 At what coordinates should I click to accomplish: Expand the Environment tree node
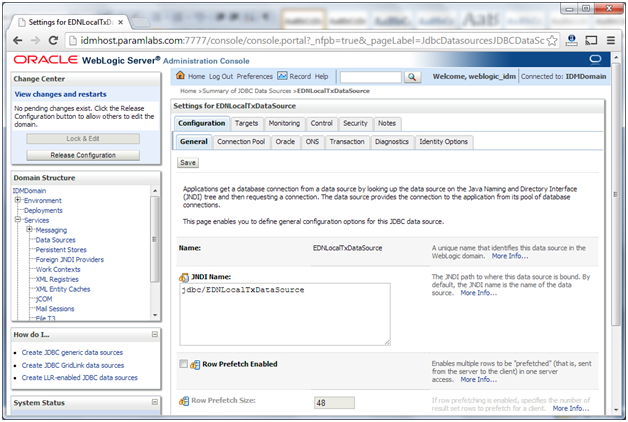click(x=18, y=200)
